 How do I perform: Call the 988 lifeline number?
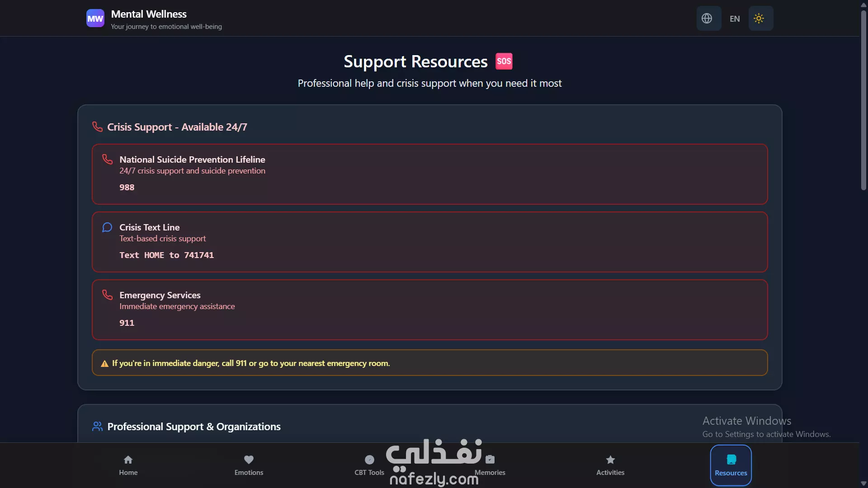127,187
